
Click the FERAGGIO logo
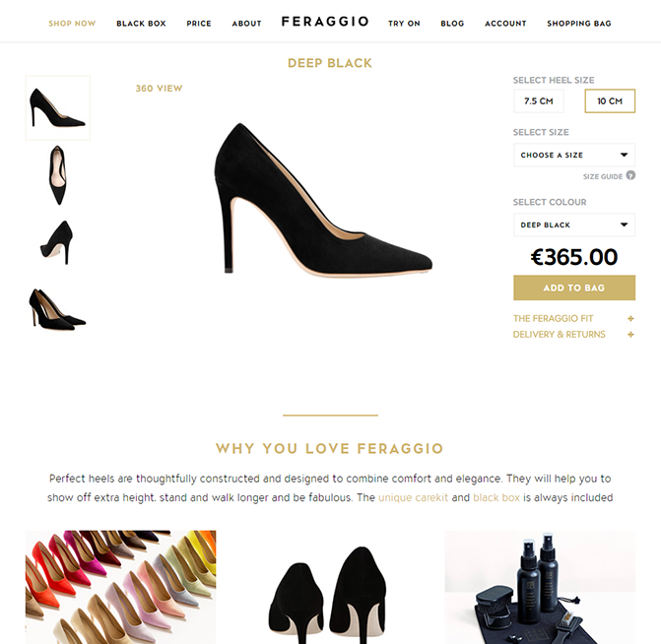(x=325, y=22)
